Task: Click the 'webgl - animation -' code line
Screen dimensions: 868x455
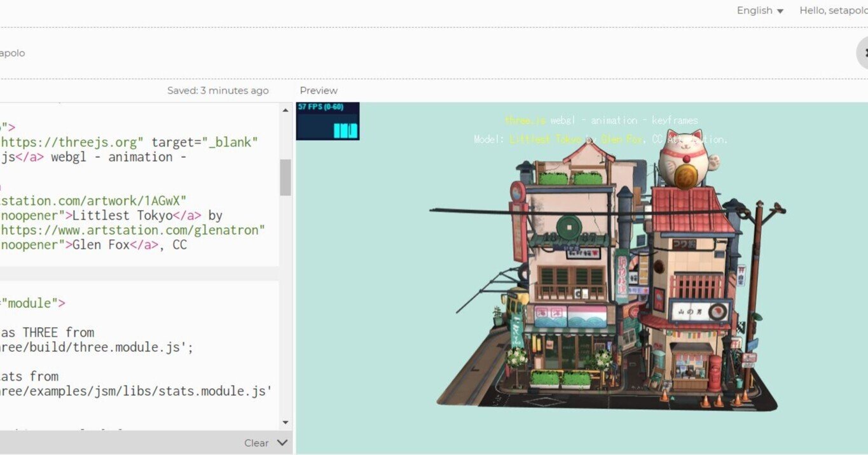Action: pyautogui.click(x=93, y=157)
